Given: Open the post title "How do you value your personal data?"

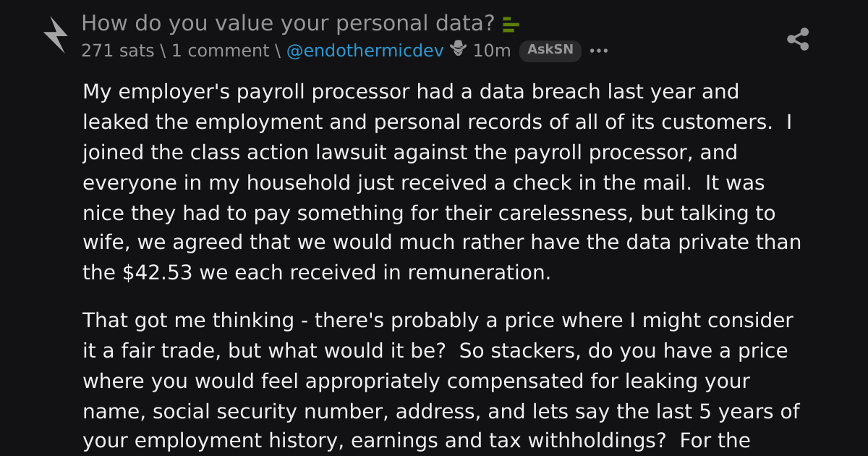Looking at the screenshot, I should click(288, 24).
